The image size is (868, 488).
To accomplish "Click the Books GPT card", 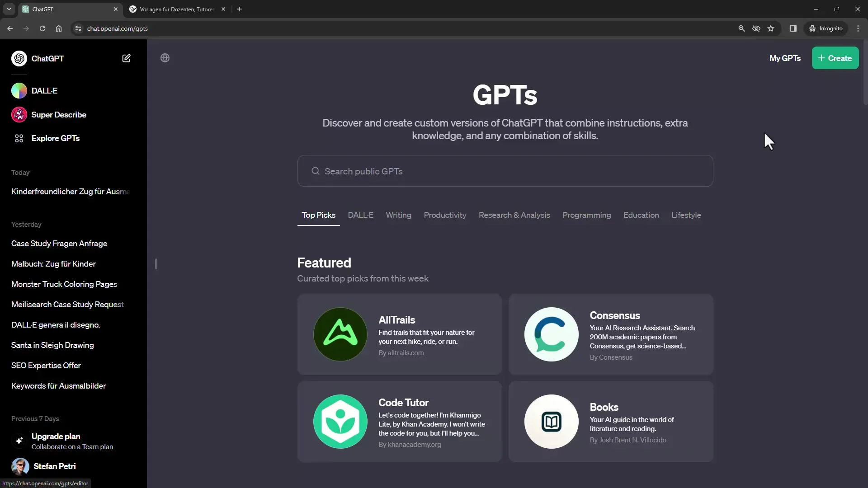I will click(610, 421).
